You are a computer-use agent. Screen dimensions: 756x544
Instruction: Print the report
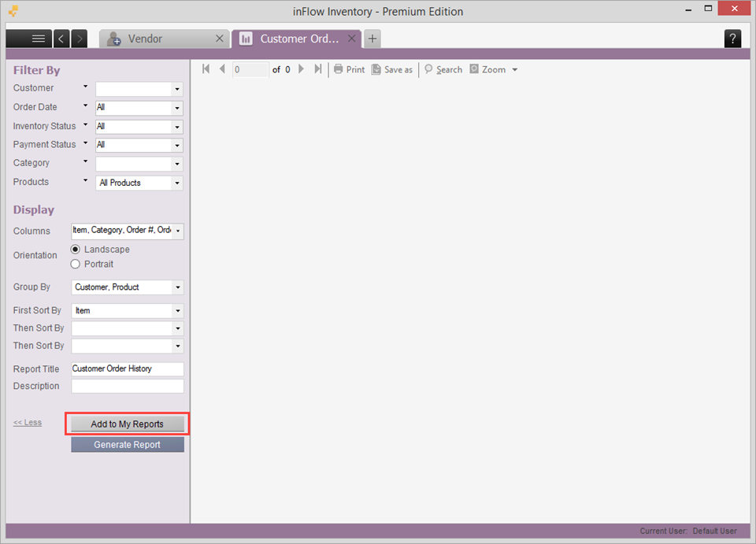coord(350,69)
